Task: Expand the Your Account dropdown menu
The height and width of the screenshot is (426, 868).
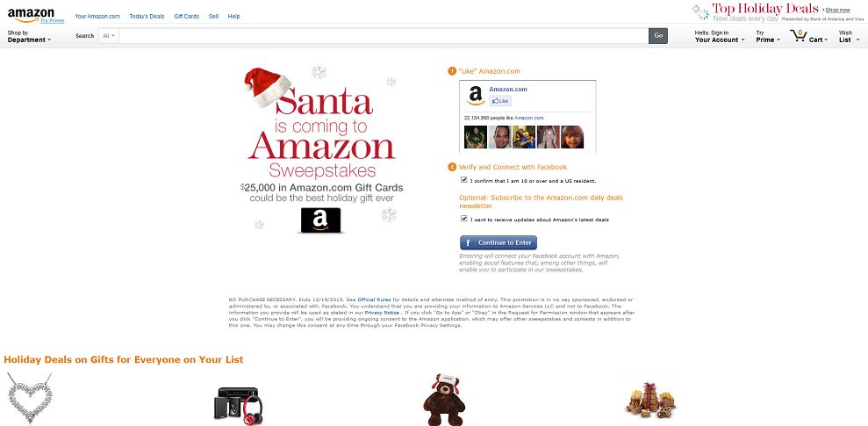Action: [720, 37]
